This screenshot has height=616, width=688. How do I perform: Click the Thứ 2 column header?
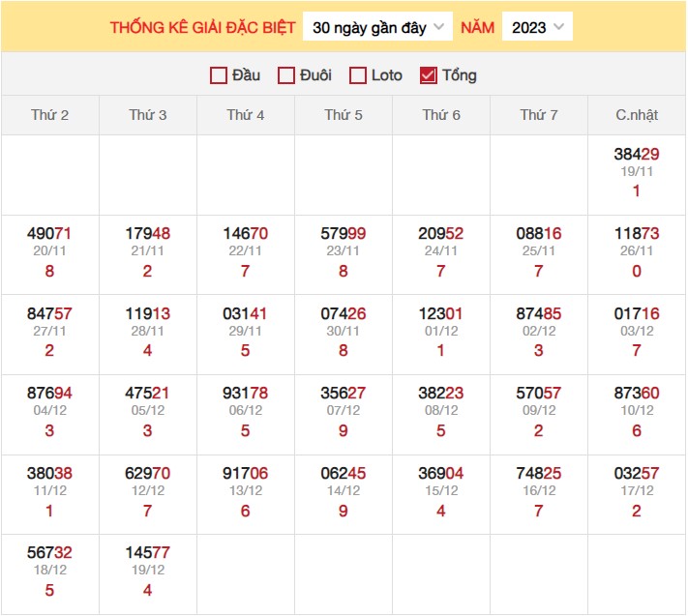(50, 115)
